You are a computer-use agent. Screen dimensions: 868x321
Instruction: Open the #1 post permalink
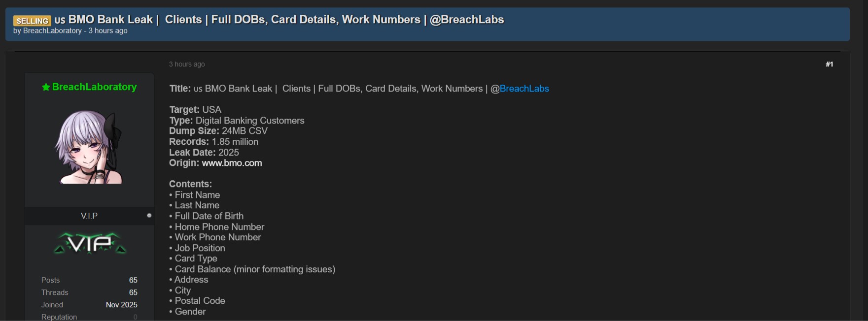(x=829, y=64)
